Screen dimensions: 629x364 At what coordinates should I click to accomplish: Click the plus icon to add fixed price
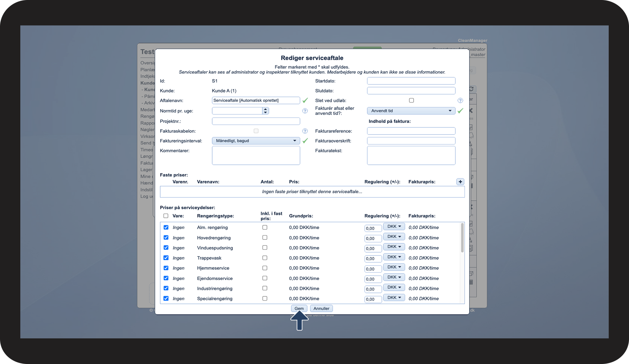pos(460,182)
